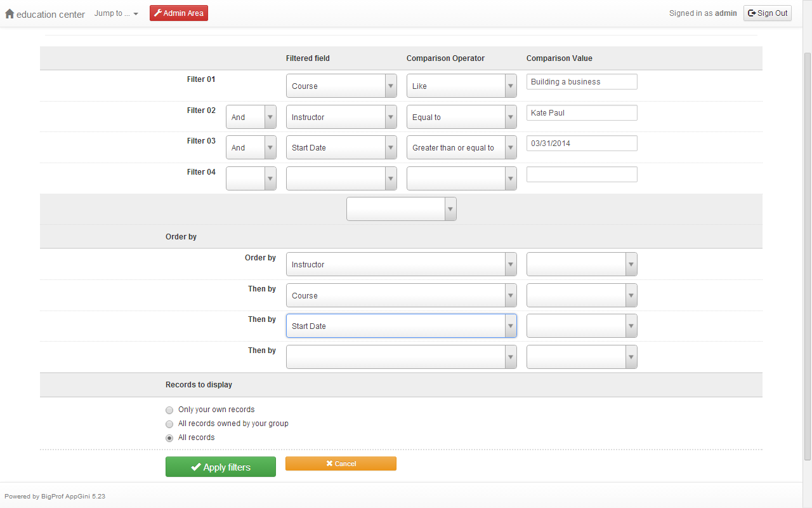This screenshot has height=508, width=812.
Task: Click the checkmark icon on Apply filters
Action: 196,467
